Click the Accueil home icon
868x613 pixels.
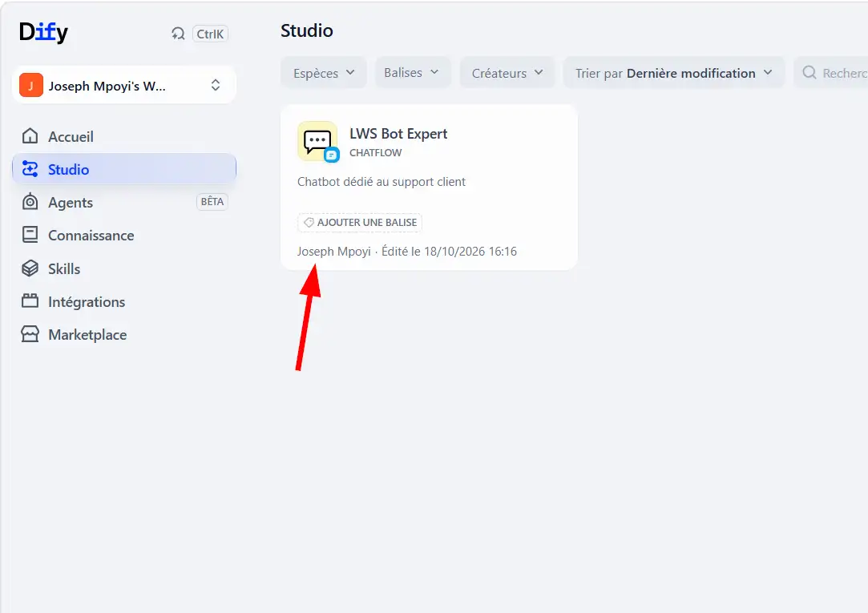point(30,136)
